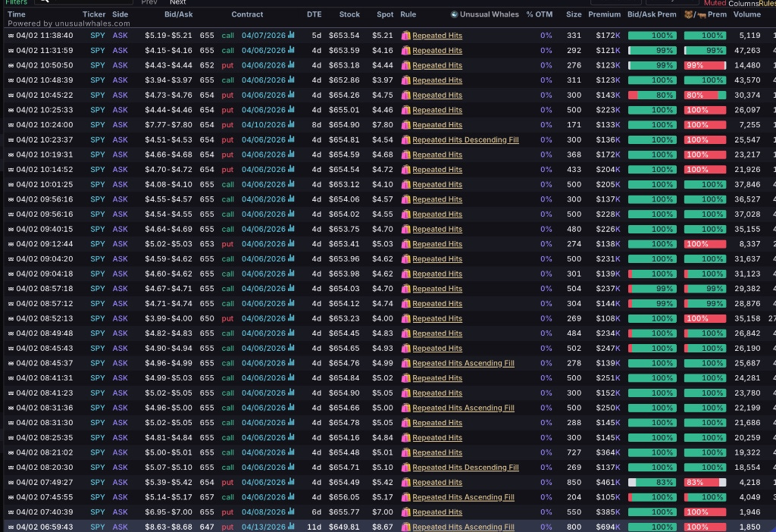Click row icon left of 04/02 08:45:43

[11, 348]
